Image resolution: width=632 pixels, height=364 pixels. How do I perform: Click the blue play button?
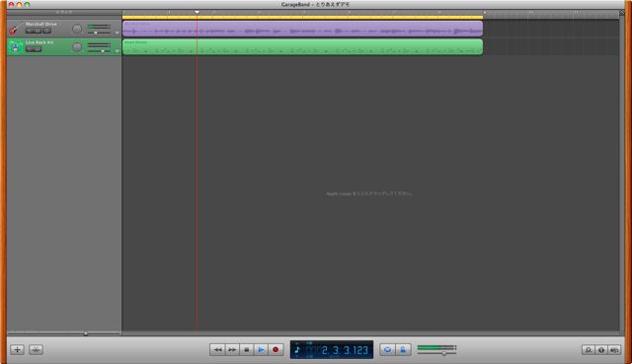261,349
